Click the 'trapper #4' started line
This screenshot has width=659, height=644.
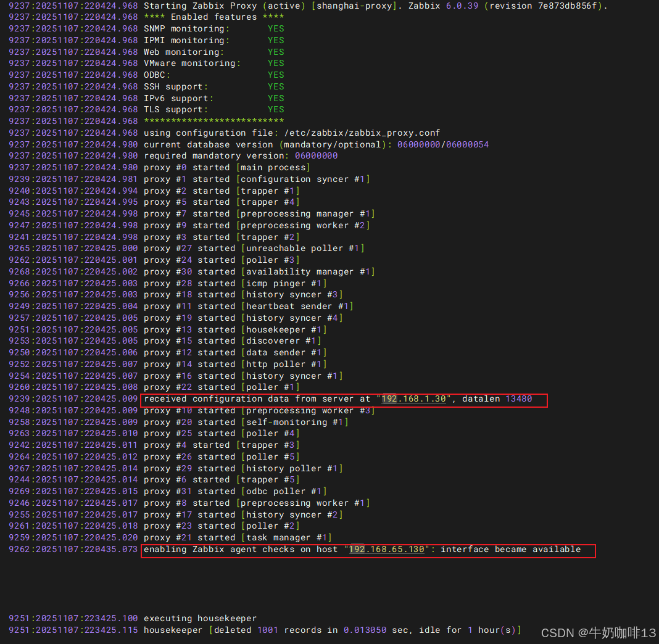point(154,202)
